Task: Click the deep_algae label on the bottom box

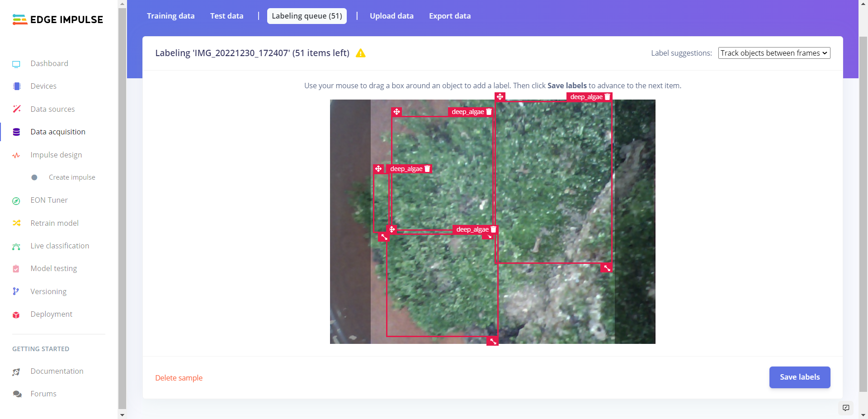Action: click(472, 229)
